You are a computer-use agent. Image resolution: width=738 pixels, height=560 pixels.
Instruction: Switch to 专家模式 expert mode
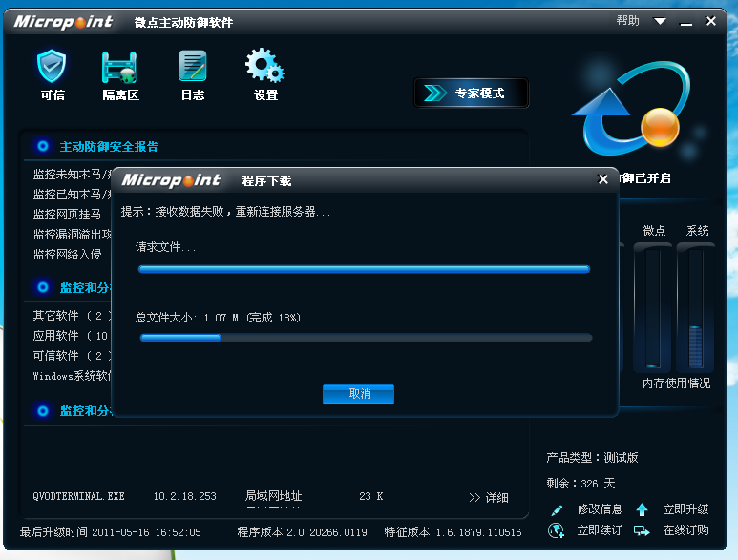(471, 93)
